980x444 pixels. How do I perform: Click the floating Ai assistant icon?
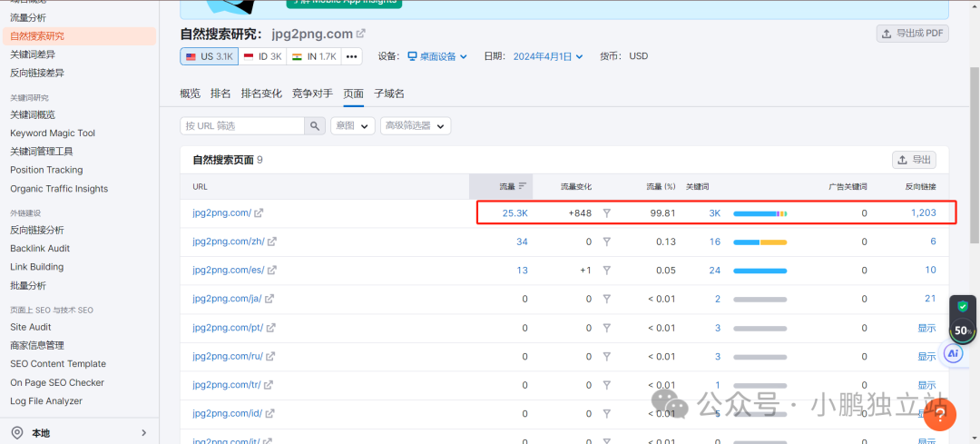click(953, 353)
